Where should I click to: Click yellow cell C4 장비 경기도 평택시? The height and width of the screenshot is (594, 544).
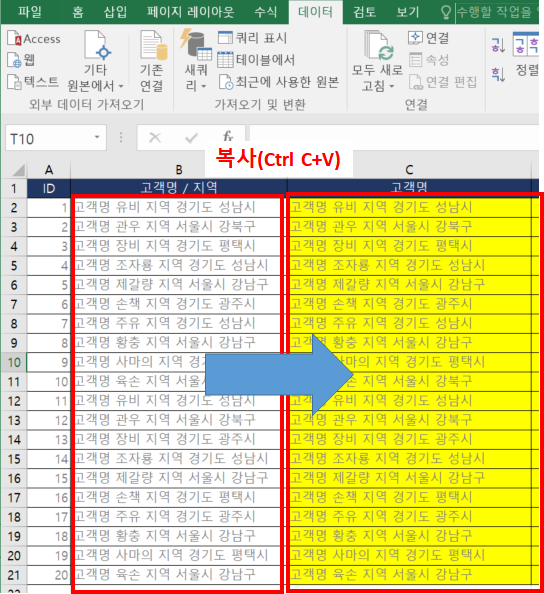(410, 246)
